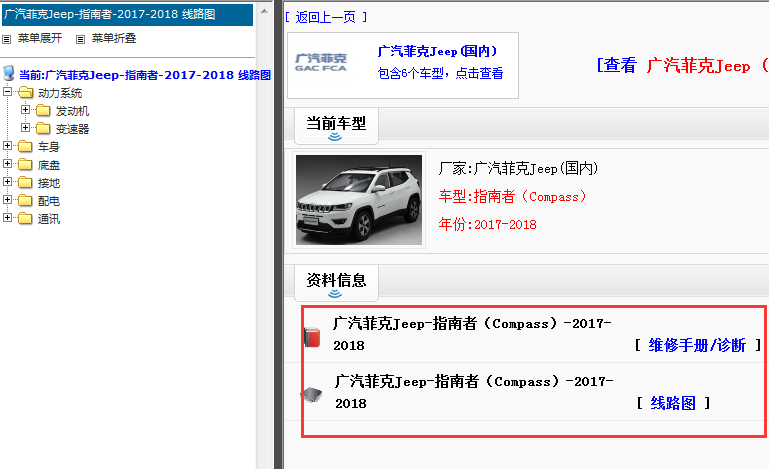Click the 车身 folder icon
Screen dimensions: 769x469
[25, 147]
